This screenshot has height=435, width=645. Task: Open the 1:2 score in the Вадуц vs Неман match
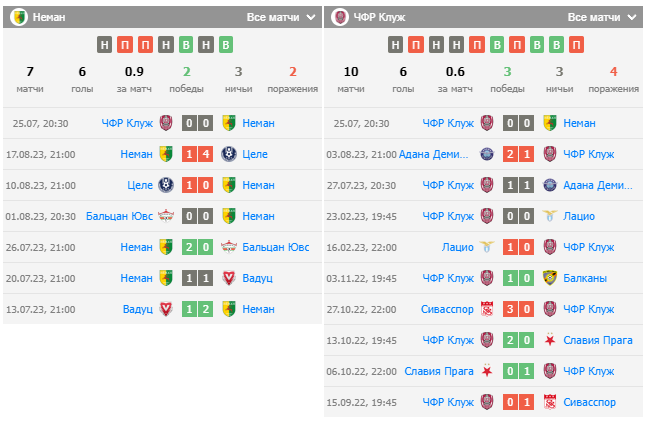tap(197, 309)
